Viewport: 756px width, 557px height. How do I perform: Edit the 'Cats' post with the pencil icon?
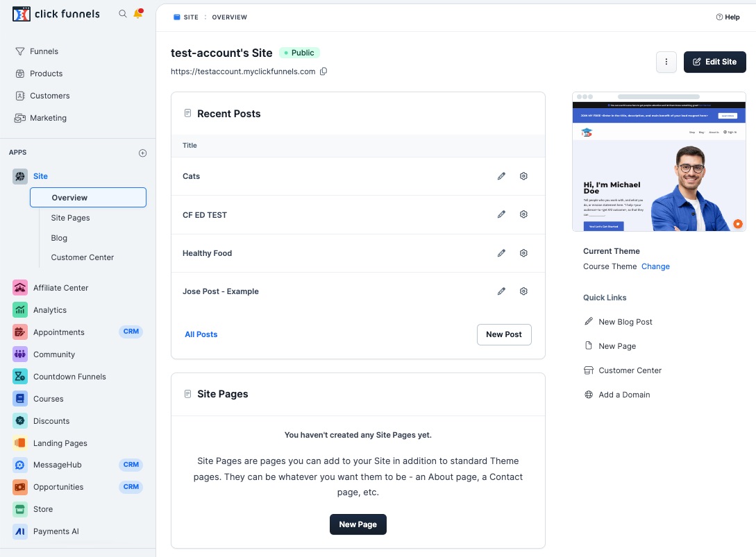click(501, 175)
